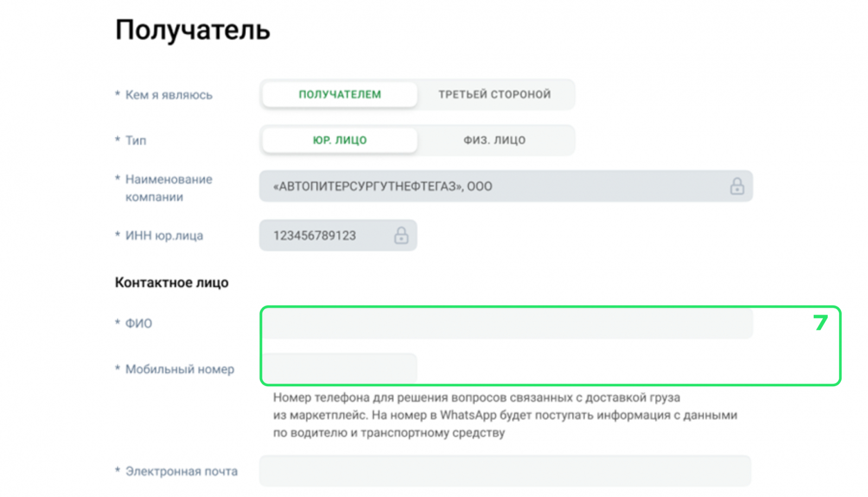868x497 pixels.
Task: Select the ПОЛУЧАТЕЛЕМ option
Action: pos(340,94)
